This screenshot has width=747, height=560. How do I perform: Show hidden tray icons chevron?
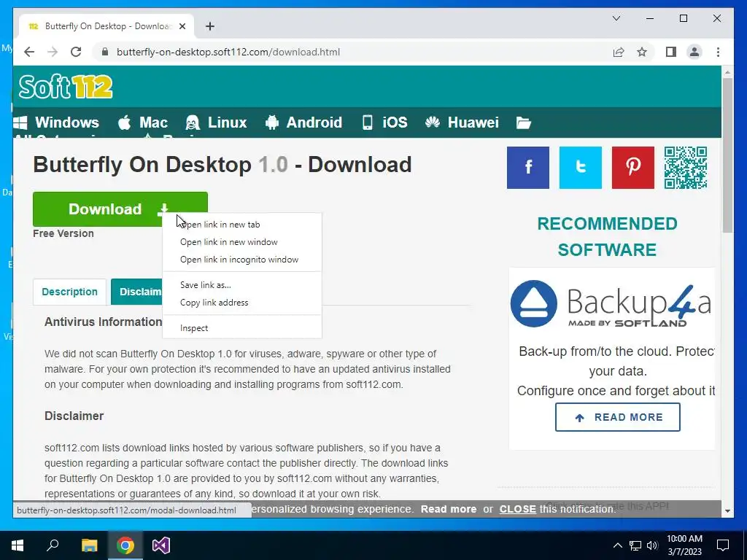coord(617,545)
